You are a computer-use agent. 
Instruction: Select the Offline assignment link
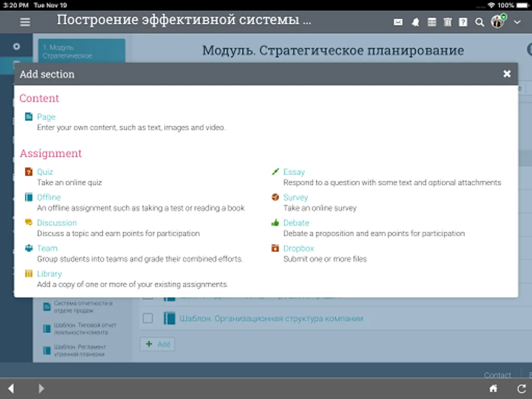pyautogui.click(x=49, y=197)
